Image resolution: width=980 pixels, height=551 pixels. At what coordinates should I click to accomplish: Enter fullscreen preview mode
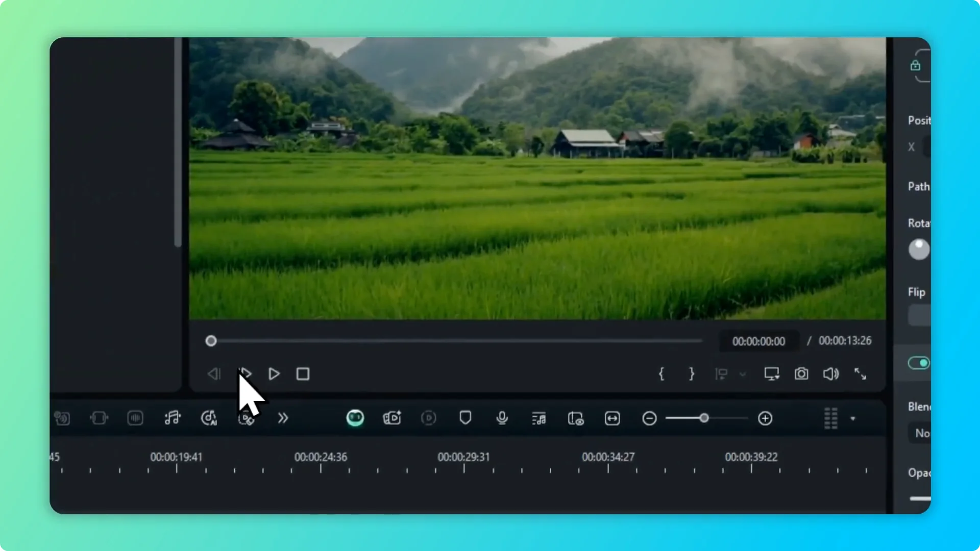[x=861, y=374]
